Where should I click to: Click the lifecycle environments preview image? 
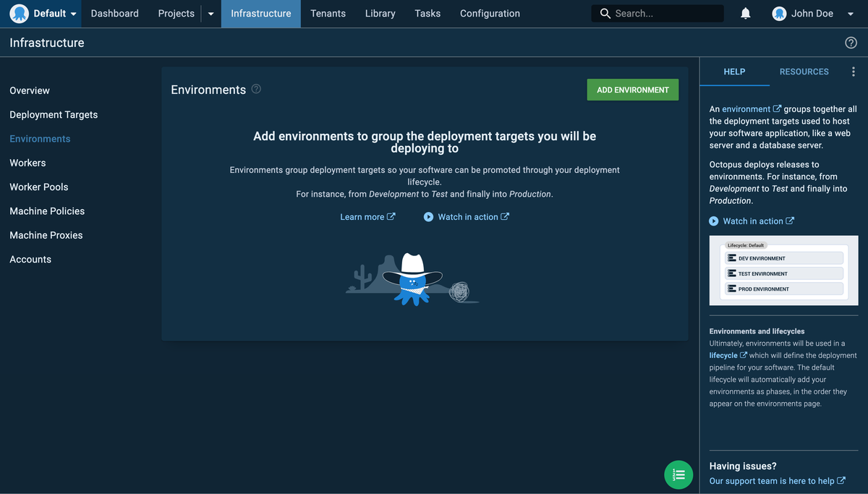[783, 271]
